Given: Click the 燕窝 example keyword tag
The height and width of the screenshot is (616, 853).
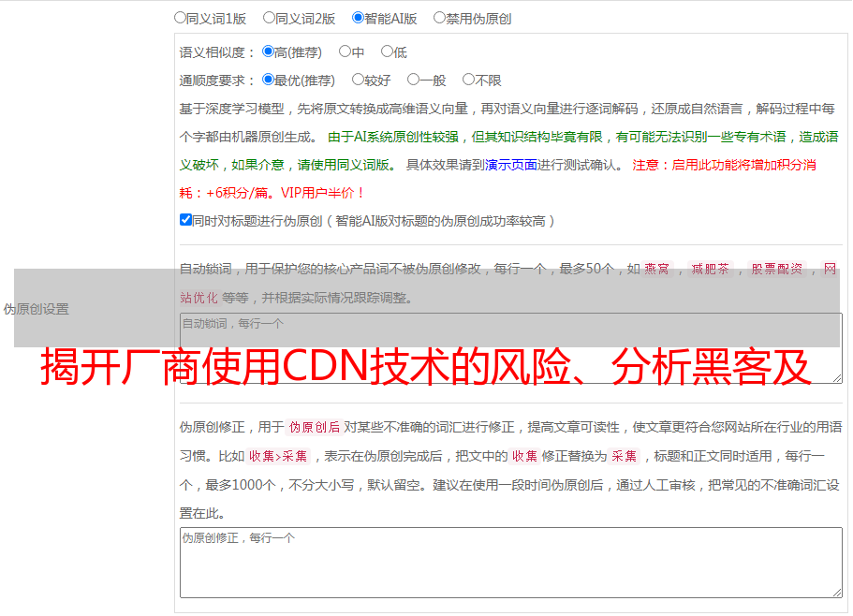Looking at the screenshot, I should (657, 269).
